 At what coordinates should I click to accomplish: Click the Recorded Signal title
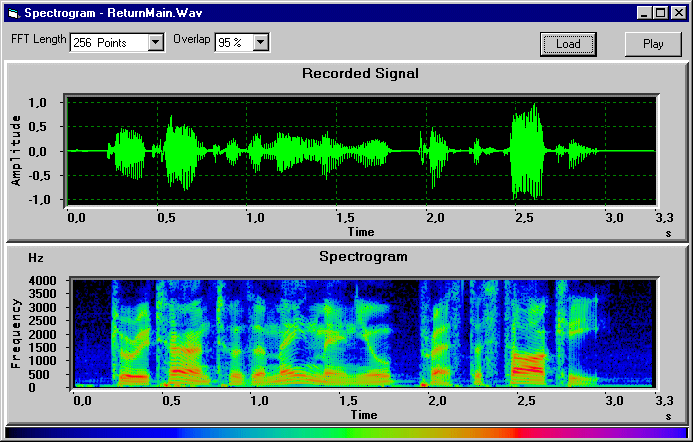360,73
